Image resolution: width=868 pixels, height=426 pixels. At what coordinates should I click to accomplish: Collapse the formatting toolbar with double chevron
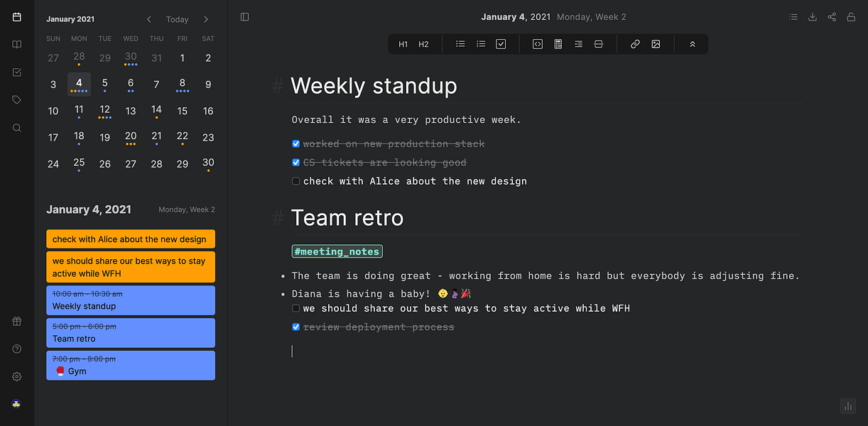click(693, 44)
